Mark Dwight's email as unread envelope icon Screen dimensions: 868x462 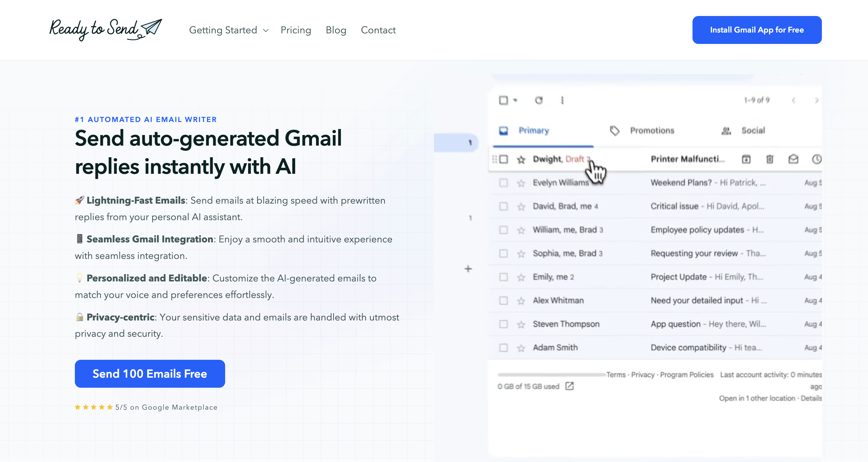[x=793, y=159]
